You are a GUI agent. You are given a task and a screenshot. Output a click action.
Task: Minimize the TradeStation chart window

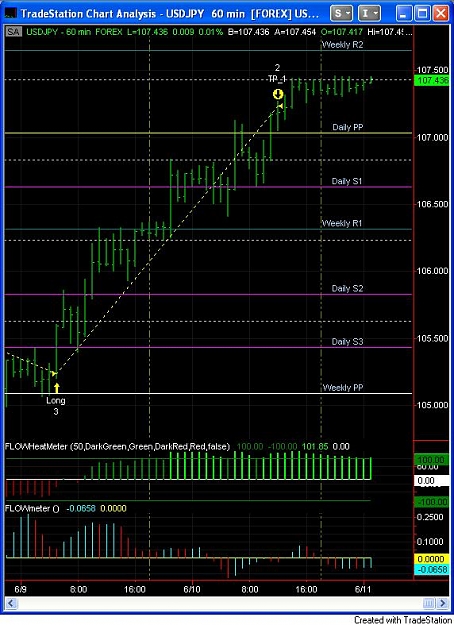[x=404, y=14]
